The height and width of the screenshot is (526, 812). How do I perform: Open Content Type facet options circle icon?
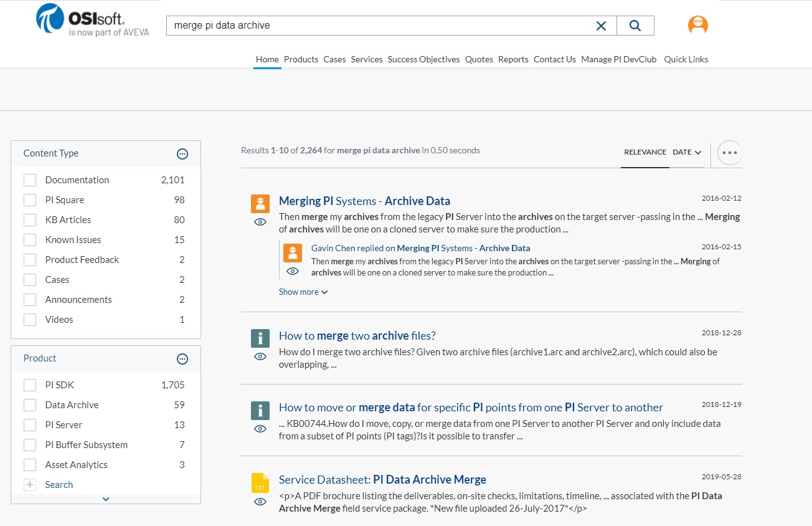(182, 154)
